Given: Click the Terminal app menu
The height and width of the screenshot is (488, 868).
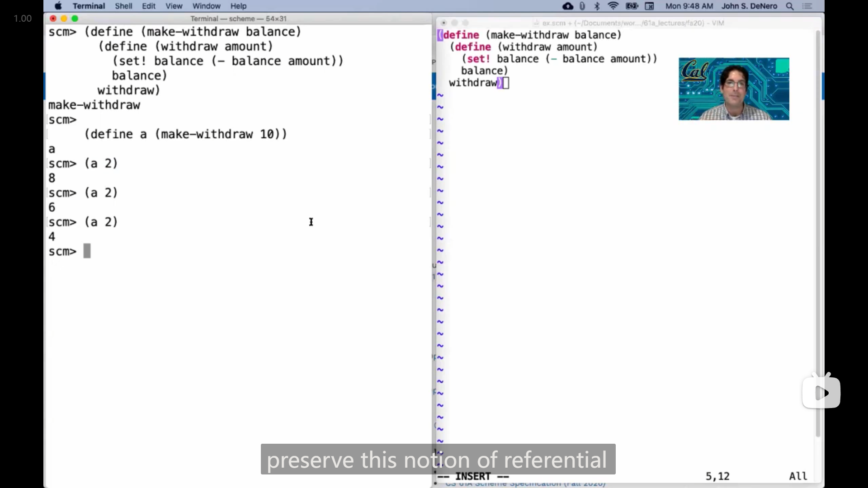Looking at the screenshot, I should tap(89, 6).
